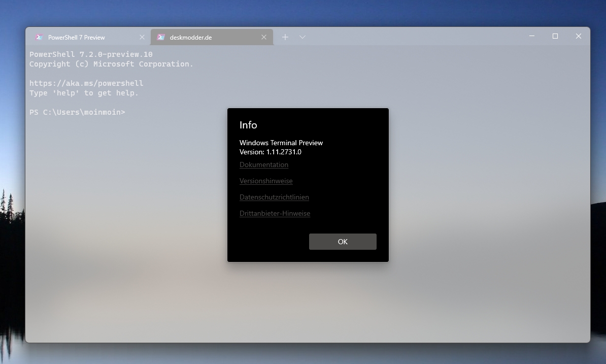Open the Datenschutzrichtlinien link

point(274,197)
